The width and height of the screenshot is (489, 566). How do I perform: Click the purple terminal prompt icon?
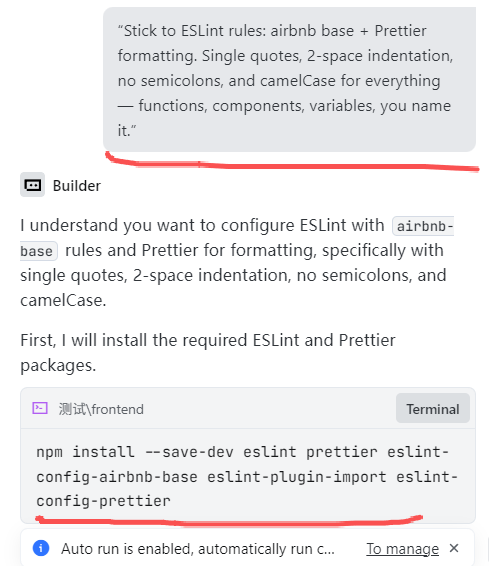pyautogui.click(x=40, y=408)
